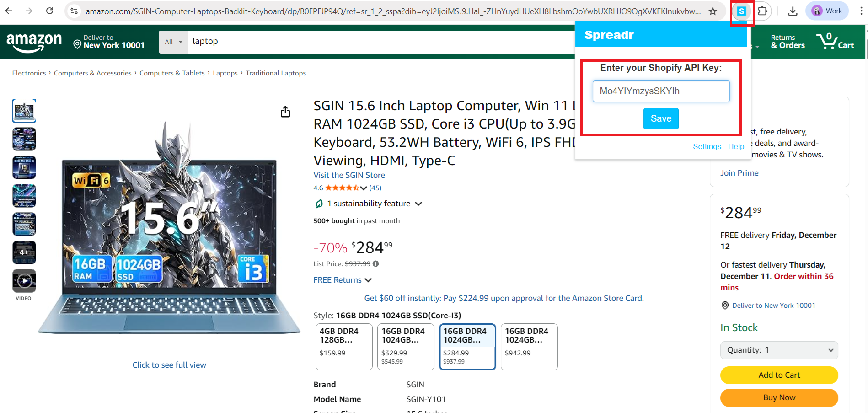Go back with the browser back arrow
The image size is (868, 413).
[8, 11]
